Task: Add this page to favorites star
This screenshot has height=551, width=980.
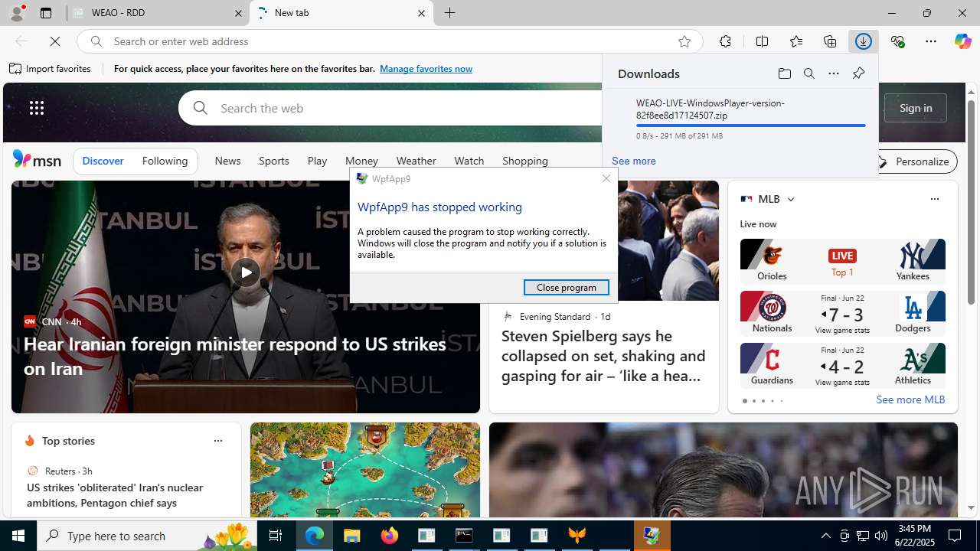Action: point(684,41)
